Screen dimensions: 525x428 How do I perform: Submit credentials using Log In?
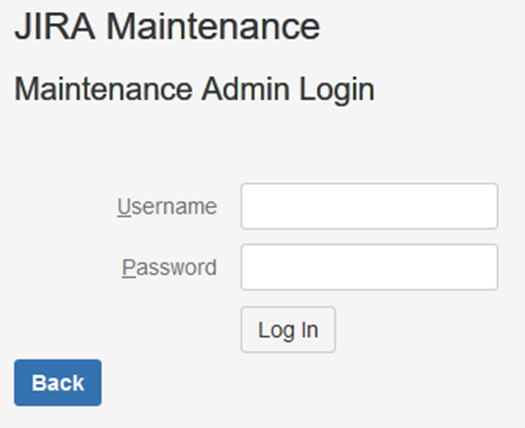[288, 330]
